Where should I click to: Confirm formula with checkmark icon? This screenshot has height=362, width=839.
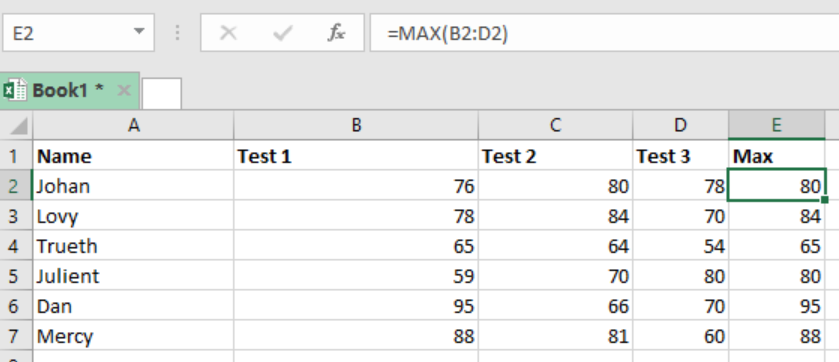[282, 33]
